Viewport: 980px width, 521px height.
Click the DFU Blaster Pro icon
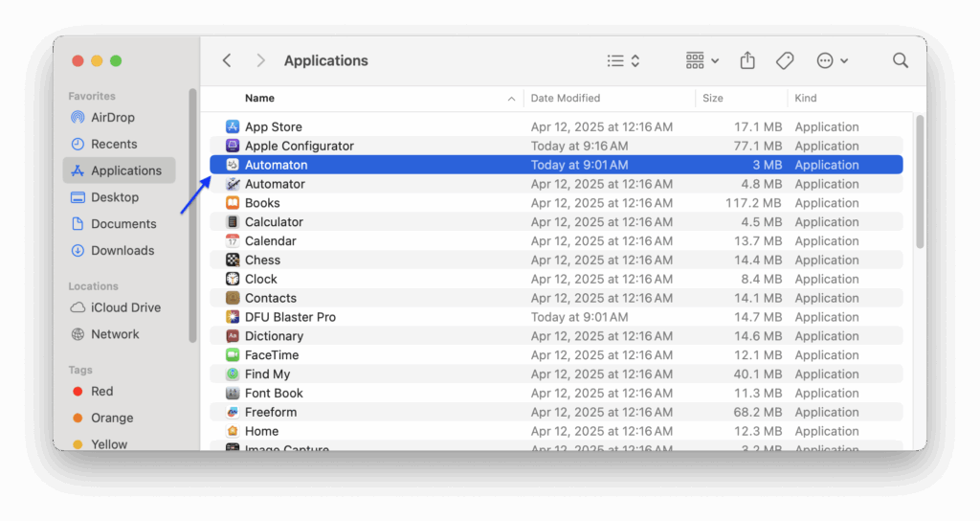click(x=233, y=317)
